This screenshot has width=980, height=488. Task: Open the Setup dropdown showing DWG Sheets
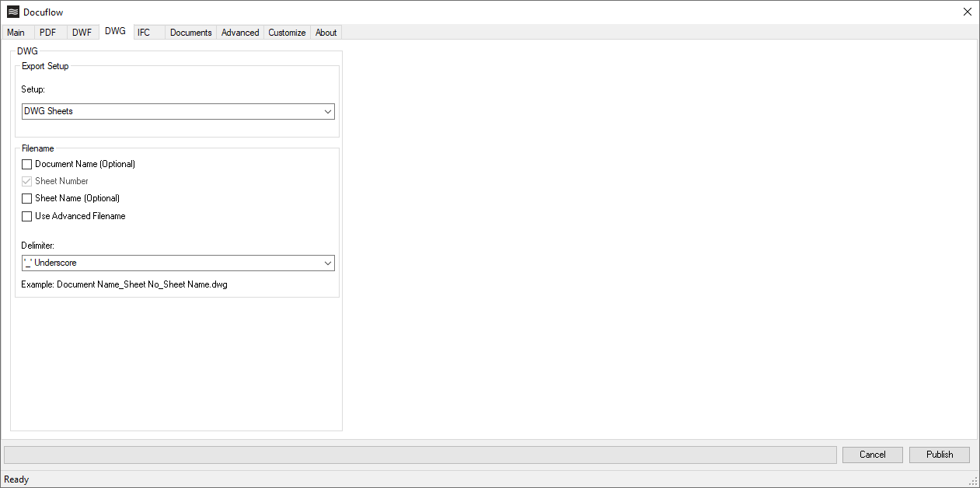coord(177,111)
